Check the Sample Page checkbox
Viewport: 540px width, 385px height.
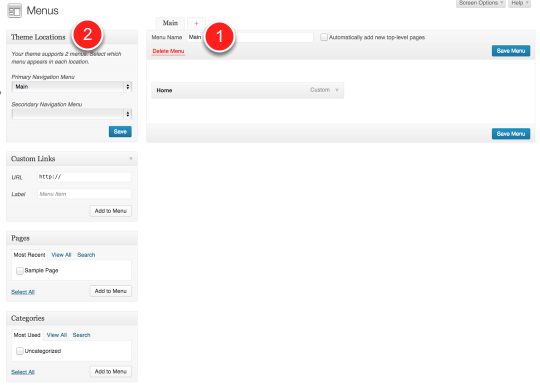[x=20, y=271]
